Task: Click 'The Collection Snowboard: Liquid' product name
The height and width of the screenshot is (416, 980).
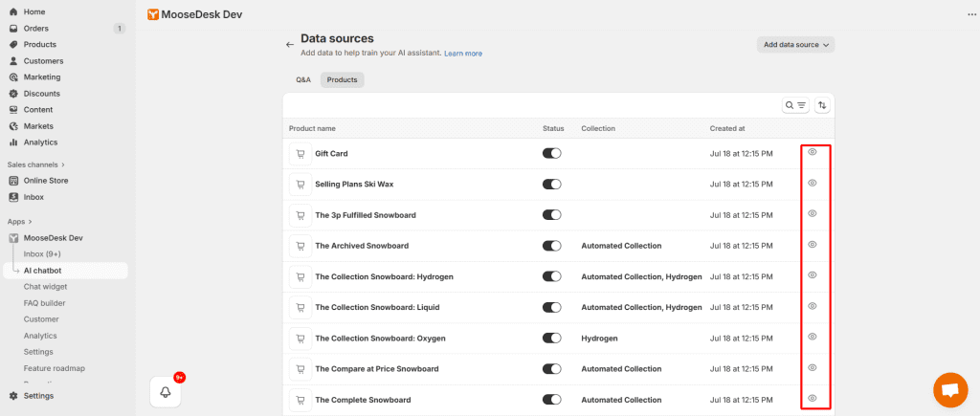Action: (x=375, y=307)
